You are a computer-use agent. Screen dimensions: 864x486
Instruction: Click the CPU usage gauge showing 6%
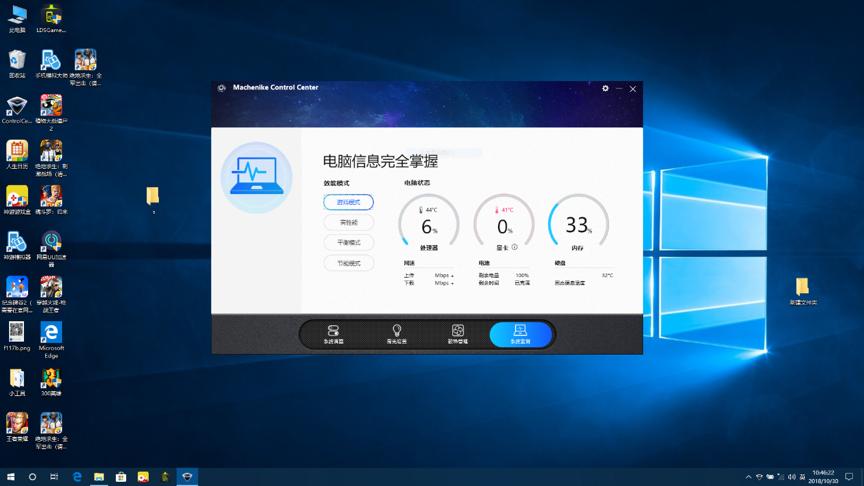[429, 224]
